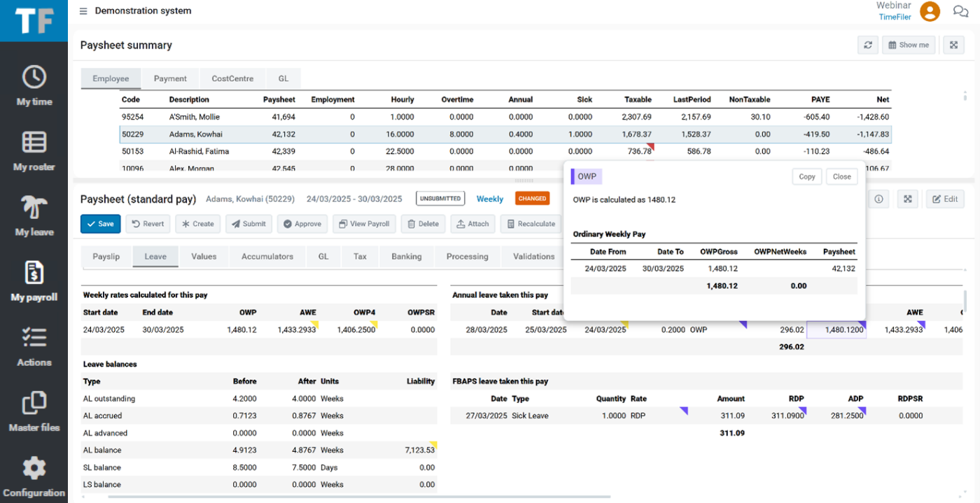Open the chat messages icon
The width and height of the screenshot is (980, 503).
960,11
